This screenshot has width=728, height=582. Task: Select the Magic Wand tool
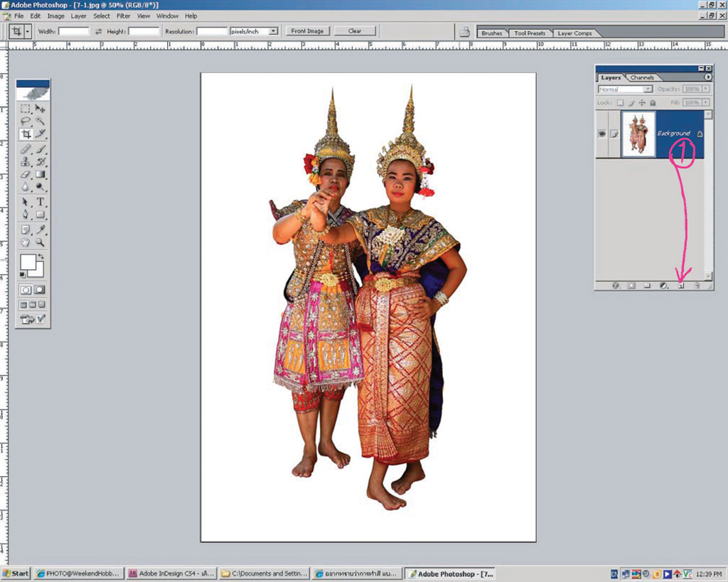[41, 122]
